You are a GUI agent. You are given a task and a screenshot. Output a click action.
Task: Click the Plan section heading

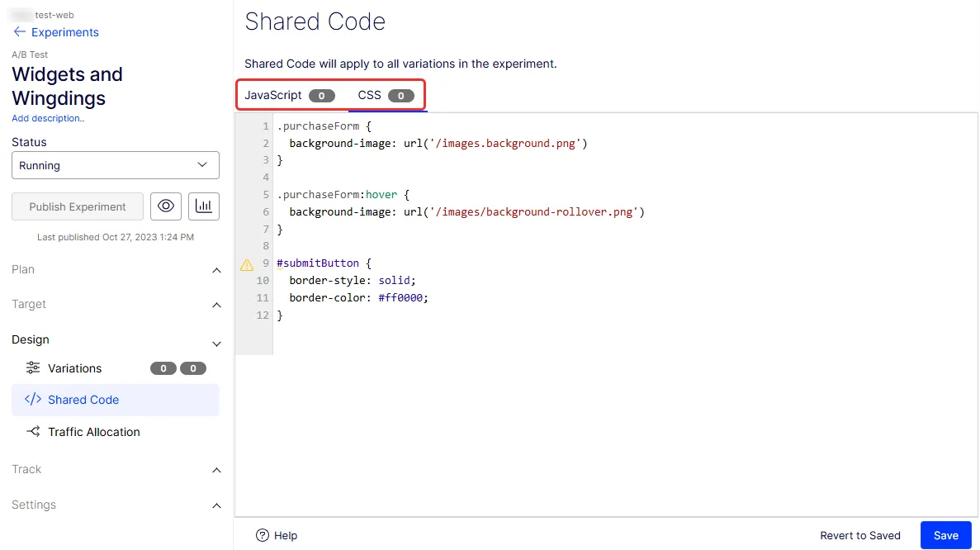click(x=23, y=269)
